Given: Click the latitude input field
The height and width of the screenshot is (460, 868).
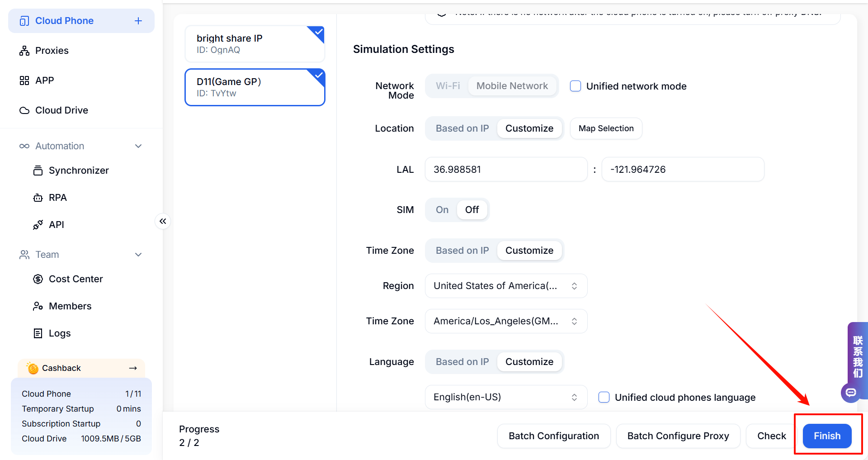Looking at the screenshot, I should (x=506, y=170).
